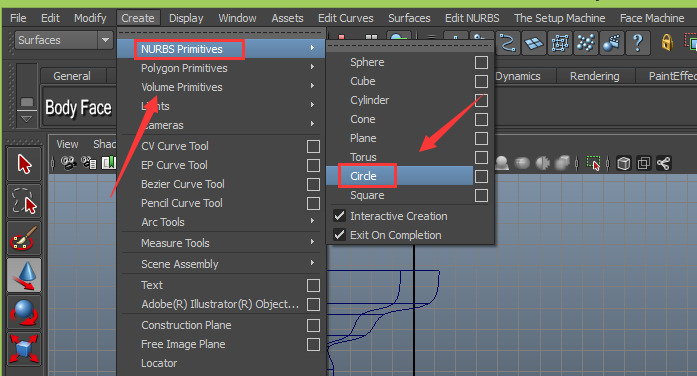
Task: Open Square options box
Action: 481,196
